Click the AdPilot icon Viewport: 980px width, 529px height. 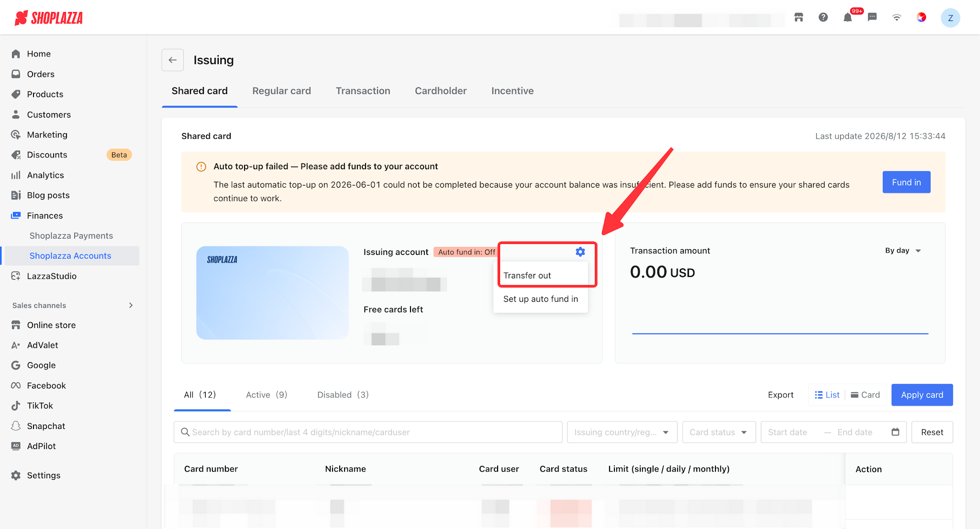click(x=16, y=446)
